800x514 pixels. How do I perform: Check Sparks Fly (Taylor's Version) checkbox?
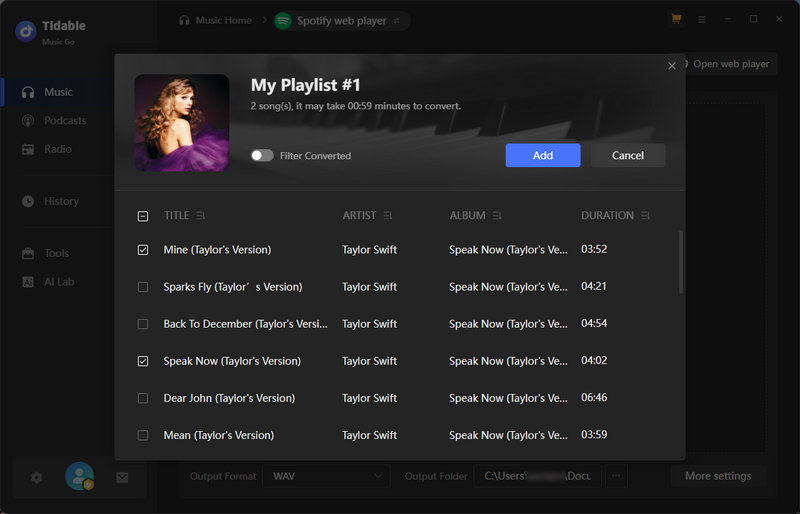tap(143, 287)
